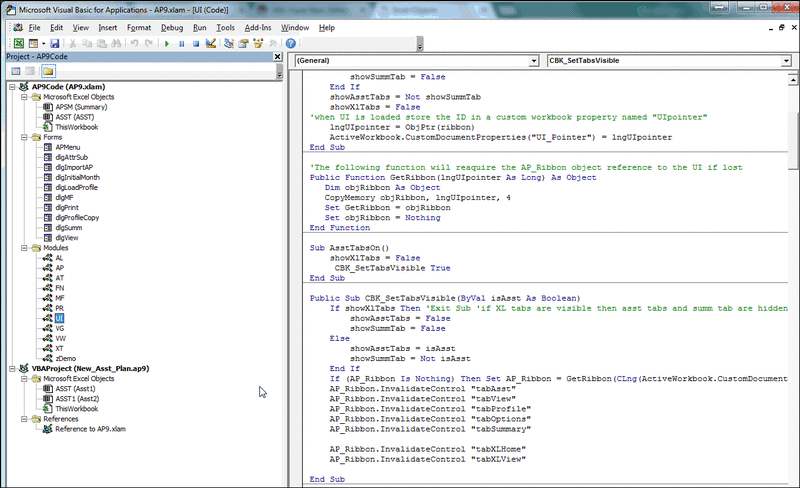The width and height of the screenshot is (800, 488).
Task: Close the Project - AP9Code pane
Action: click(x=277, y=57)
